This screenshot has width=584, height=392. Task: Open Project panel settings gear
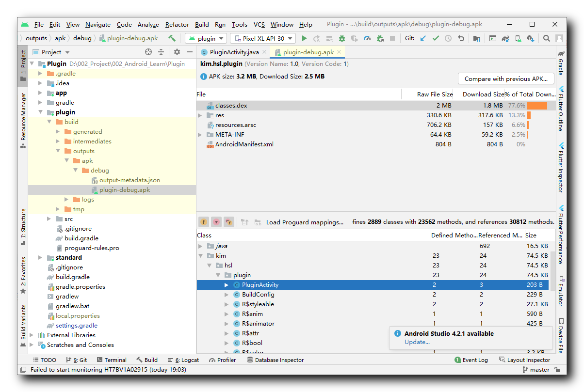pos(177,52)
